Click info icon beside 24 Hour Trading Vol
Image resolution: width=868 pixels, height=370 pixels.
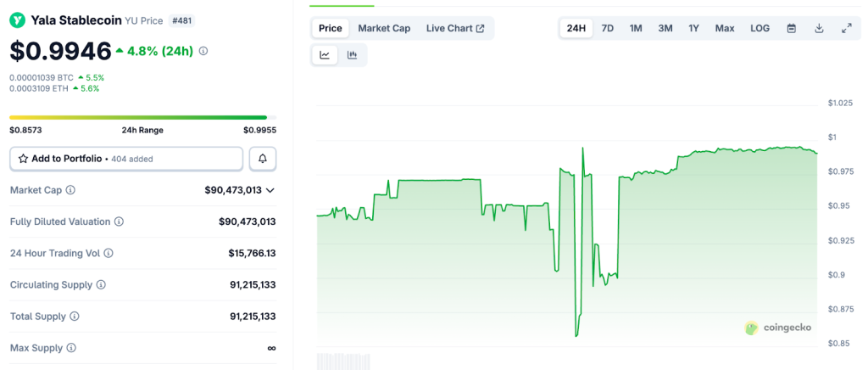tap(108, 253)
